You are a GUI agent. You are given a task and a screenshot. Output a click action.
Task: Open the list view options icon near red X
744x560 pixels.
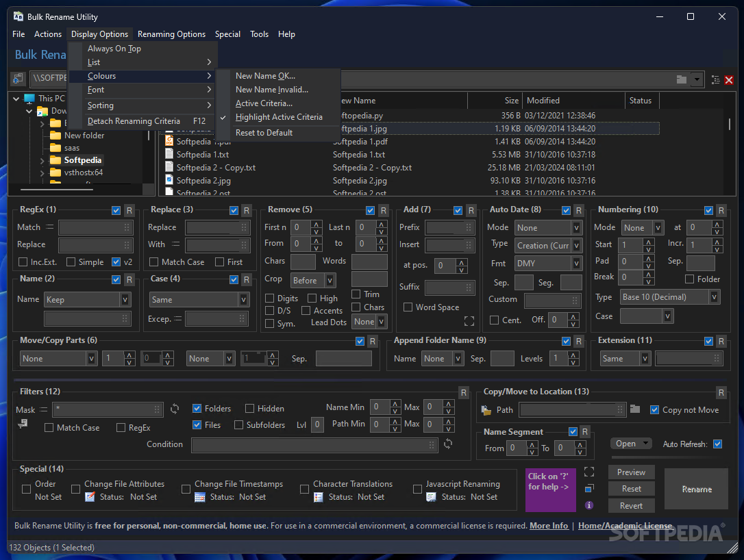point(715,79)
